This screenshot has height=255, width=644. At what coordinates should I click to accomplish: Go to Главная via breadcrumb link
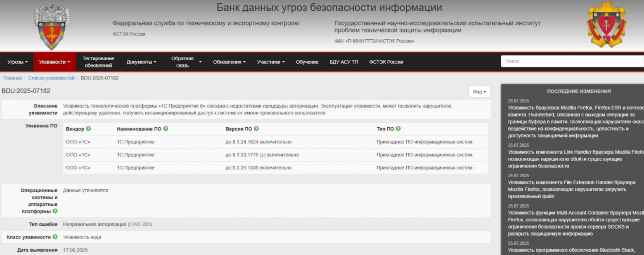coord(12,77)
